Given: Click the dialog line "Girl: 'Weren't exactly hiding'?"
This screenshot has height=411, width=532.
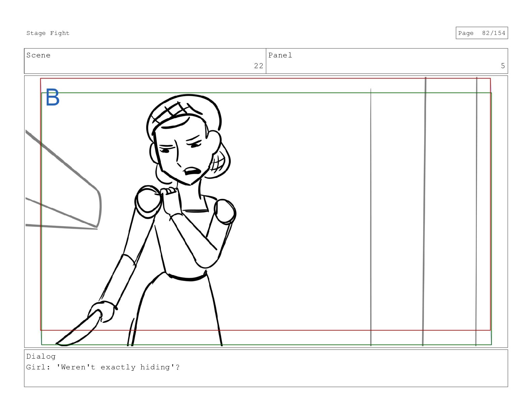Looking at the screenshot, I should coord(103,367).
